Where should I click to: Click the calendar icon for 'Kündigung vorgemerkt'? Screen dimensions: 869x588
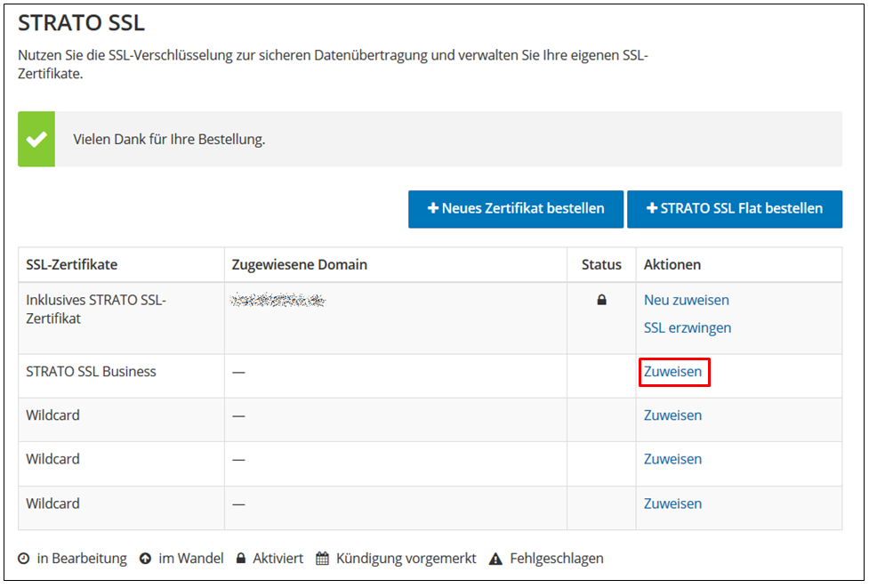point(321,559)
